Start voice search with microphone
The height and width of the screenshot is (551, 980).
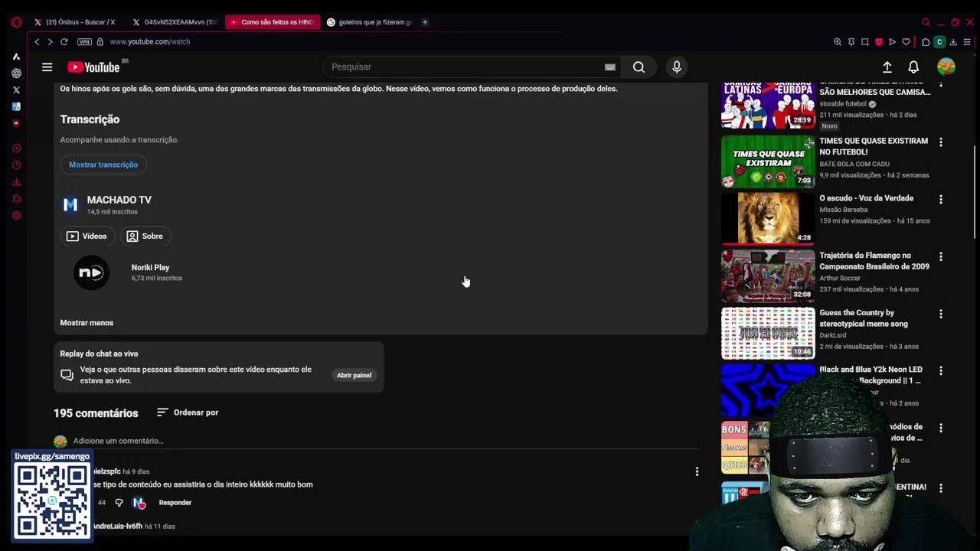[x=677, y=67]
